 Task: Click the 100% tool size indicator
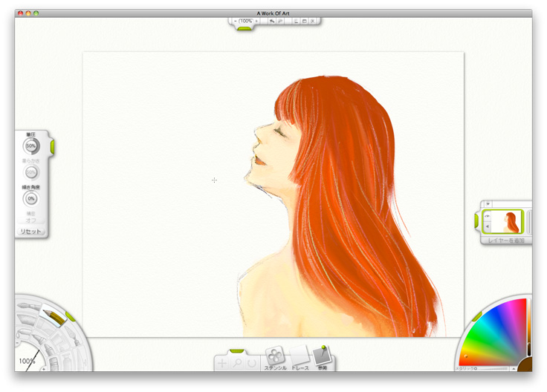click(x=27, y=362)
